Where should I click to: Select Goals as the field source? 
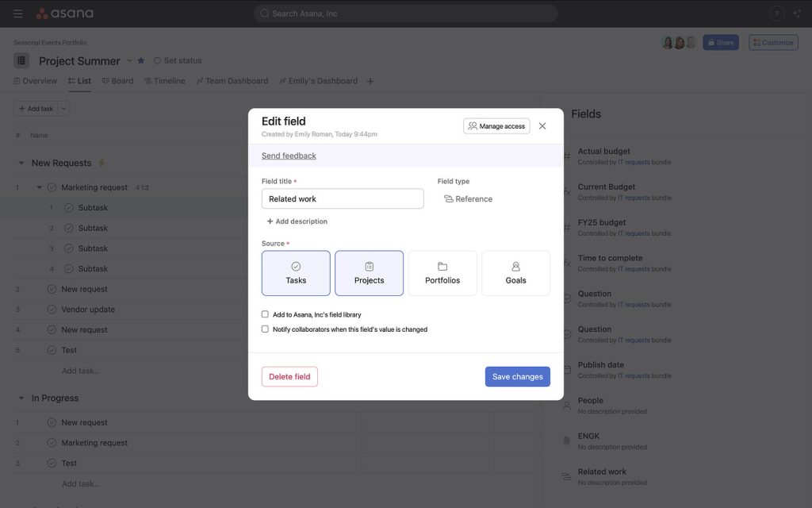coord(515,272)
